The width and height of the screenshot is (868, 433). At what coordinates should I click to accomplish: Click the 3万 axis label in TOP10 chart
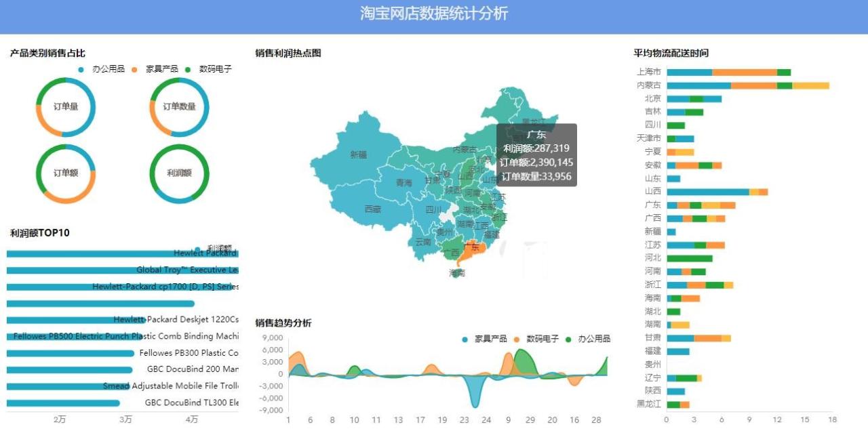[x=126, y=420]
